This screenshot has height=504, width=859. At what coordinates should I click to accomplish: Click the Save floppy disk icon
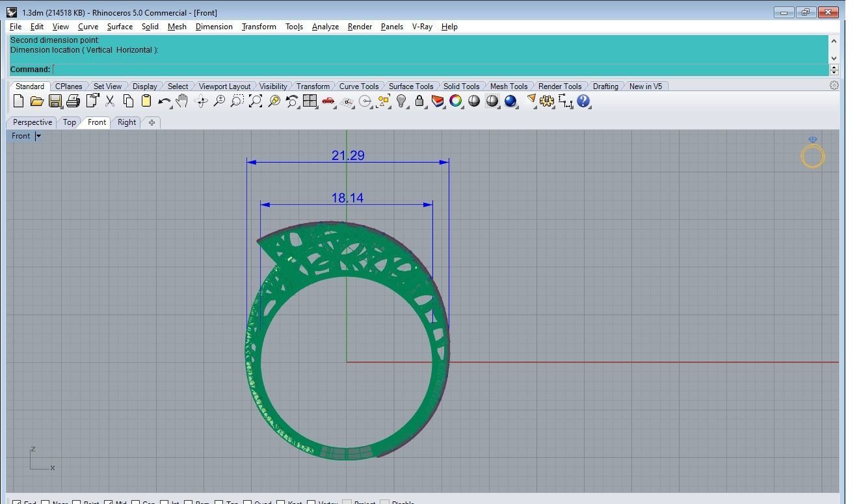point(55,101)
